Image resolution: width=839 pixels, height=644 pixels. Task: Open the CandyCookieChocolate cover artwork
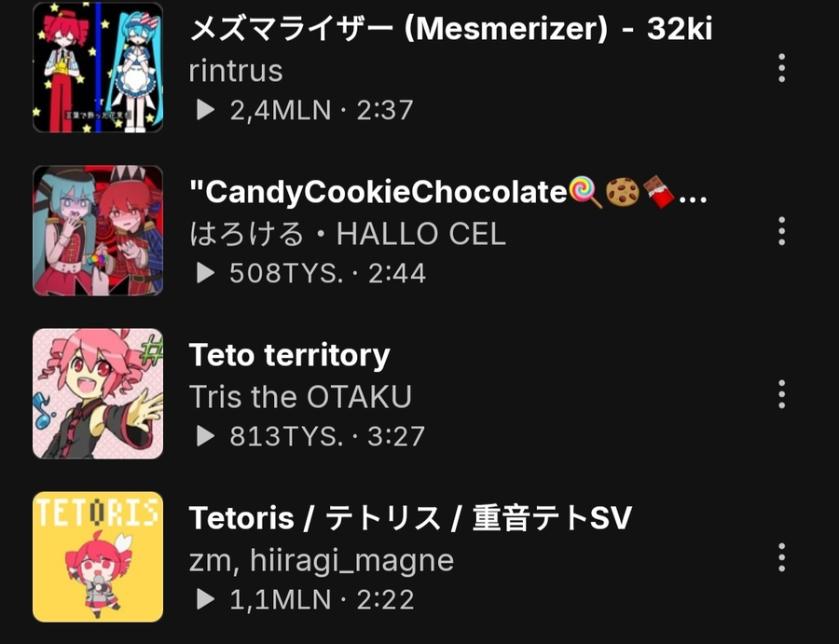point(98,230)
